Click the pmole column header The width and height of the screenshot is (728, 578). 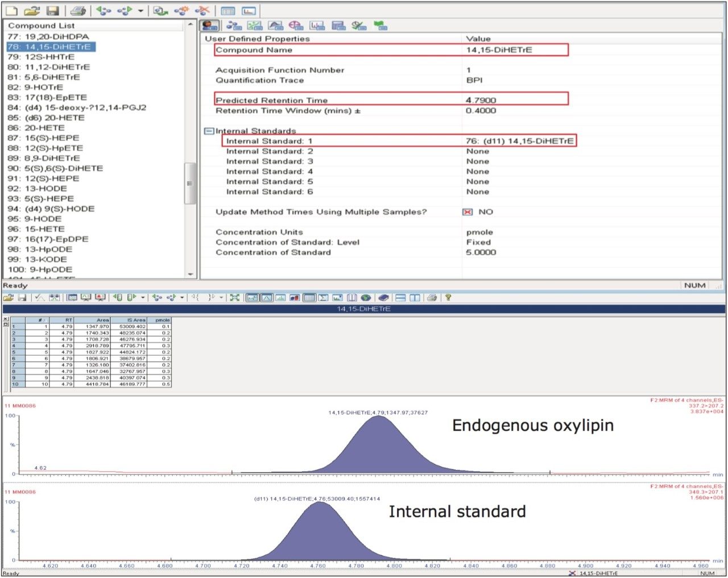click(162, 320)
